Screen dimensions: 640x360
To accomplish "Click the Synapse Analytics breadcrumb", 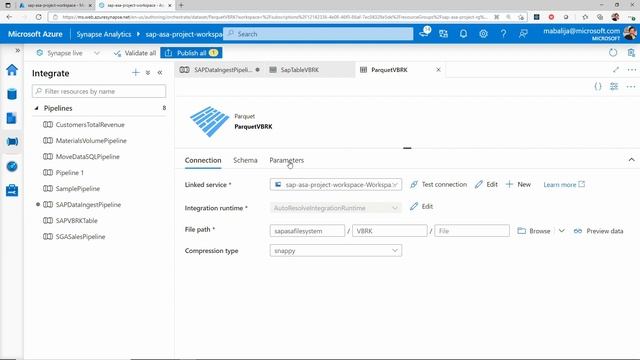I will point(104,34).
